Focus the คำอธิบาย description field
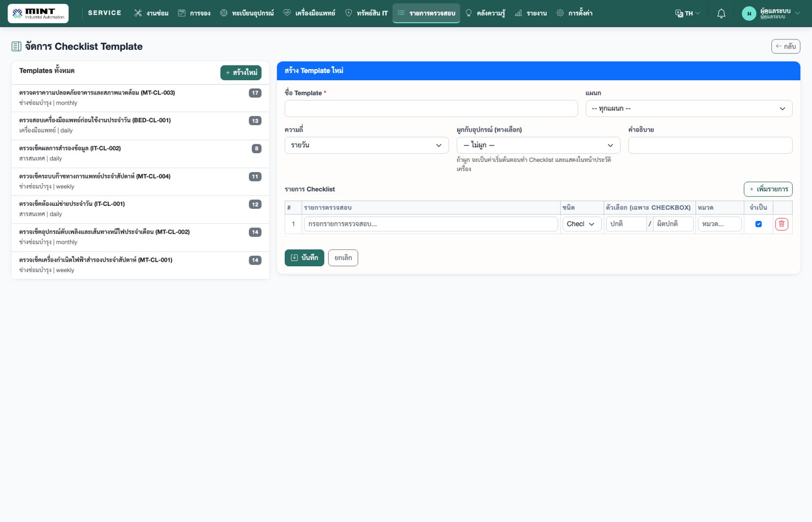 point(710,145)
